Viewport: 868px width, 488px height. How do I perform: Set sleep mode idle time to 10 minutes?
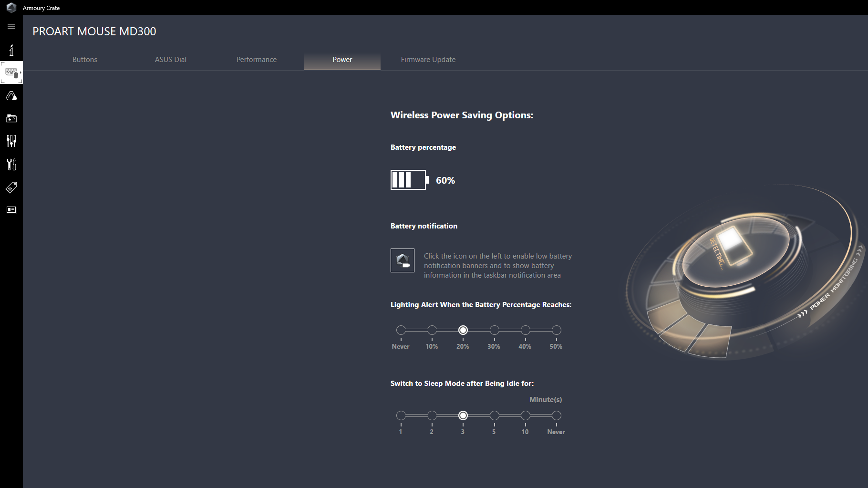(x=525, y=415)
